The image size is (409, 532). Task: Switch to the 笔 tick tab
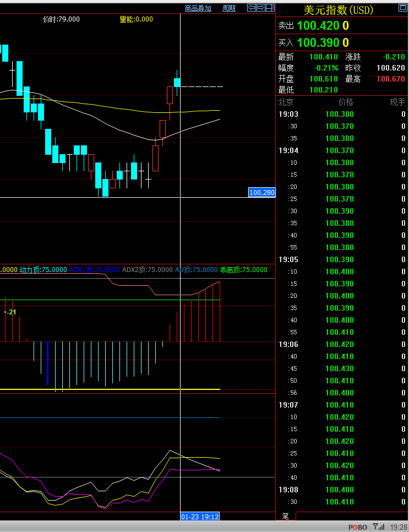tap(286, 516)
